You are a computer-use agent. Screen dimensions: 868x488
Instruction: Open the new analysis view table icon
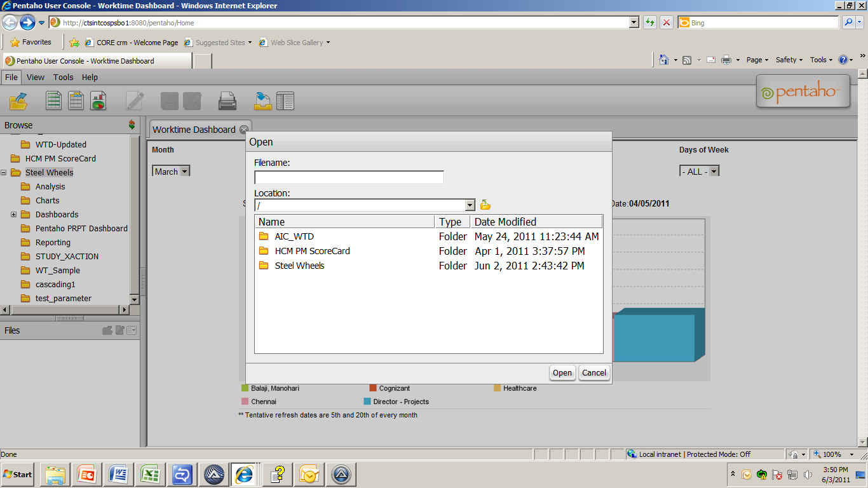coord(76,100)
